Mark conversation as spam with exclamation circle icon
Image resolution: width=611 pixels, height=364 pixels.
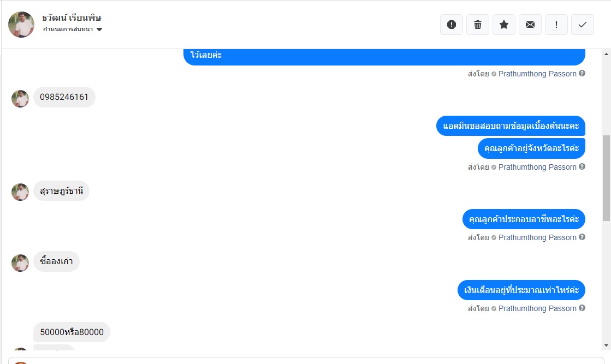[451, 25]
